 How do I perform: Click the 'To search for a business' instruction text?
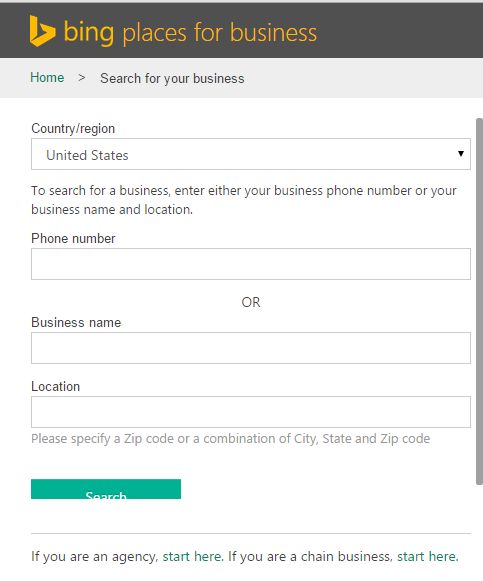[244, 200]
